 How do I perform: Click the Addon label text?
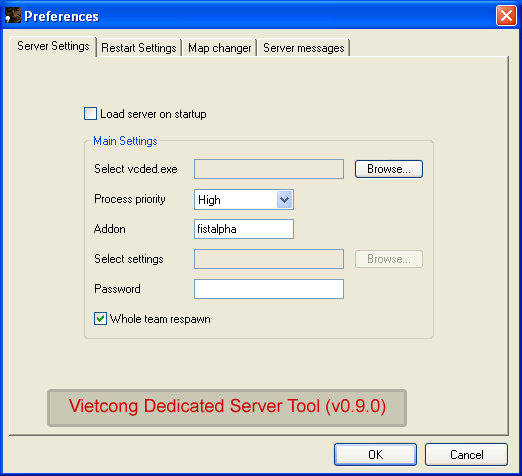110,229
